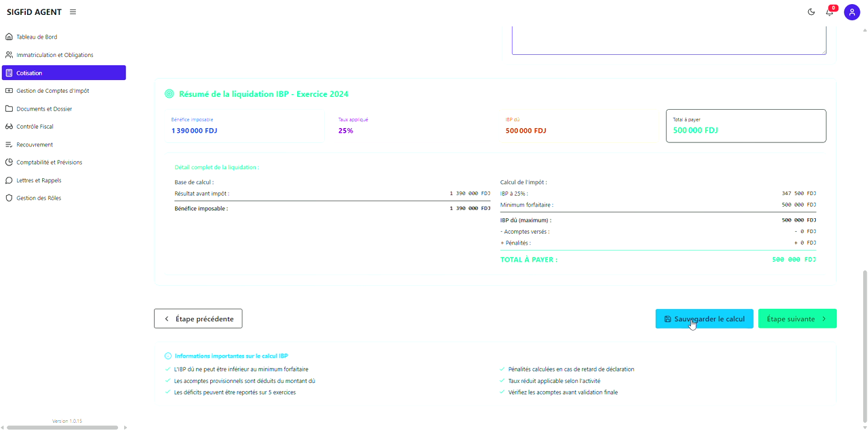Select the Total à payer summary card
Viewport: 868px width, 431px height.
(746, 126)
